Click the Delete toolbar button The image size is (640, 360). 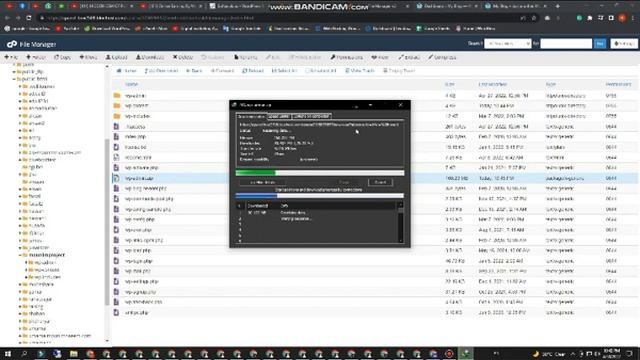[x=182, y=58]
